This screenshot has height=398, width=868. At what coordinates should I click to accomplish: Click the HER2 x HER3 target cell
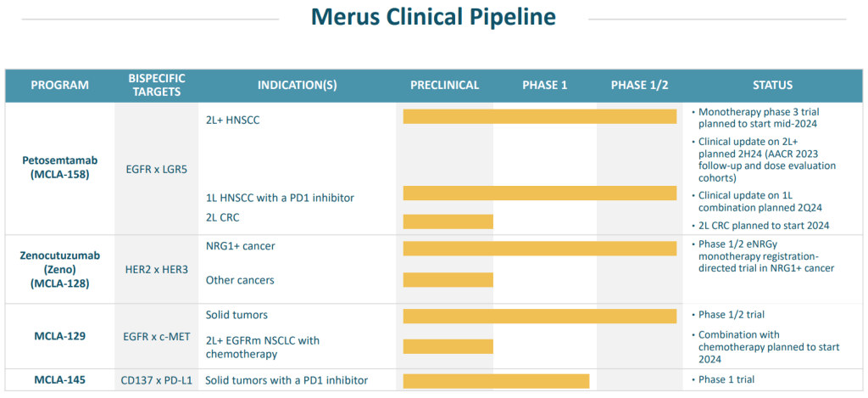[x=156, y=269]
